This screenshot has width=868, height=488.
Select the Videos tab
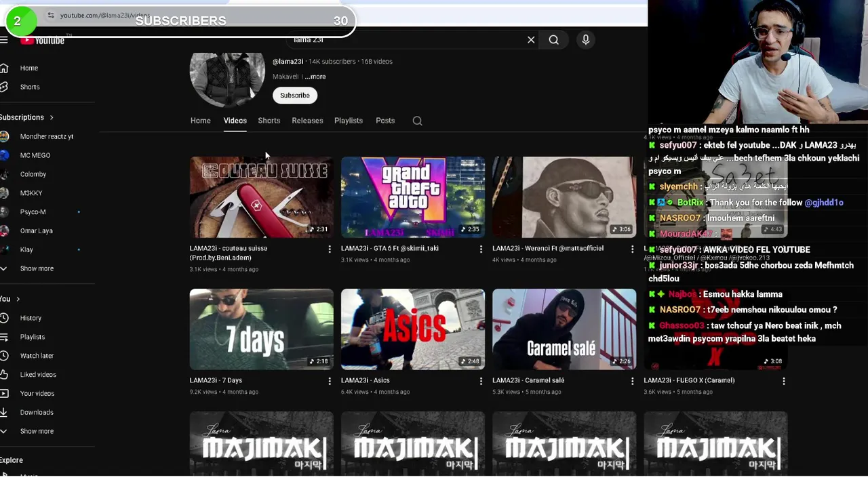235,121
